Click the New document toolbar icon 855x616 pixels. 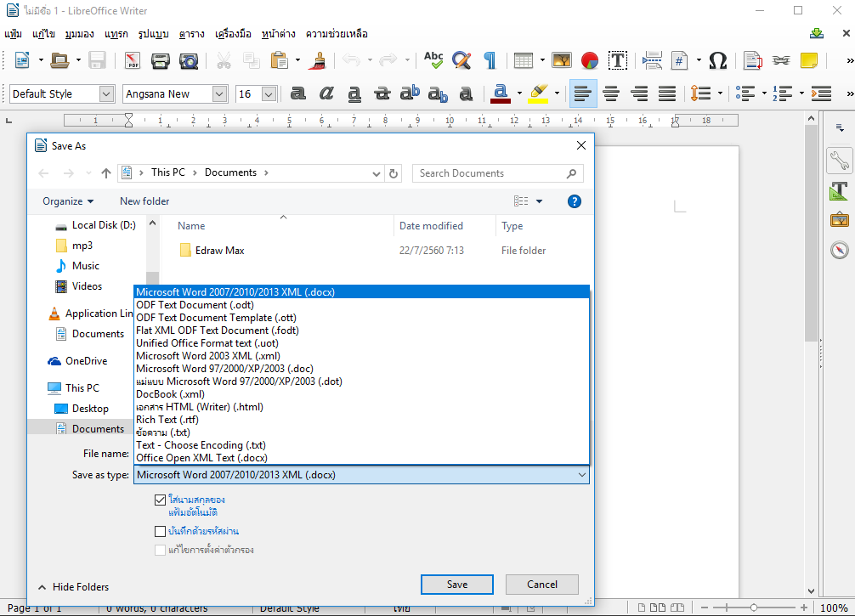coord(22,60)
